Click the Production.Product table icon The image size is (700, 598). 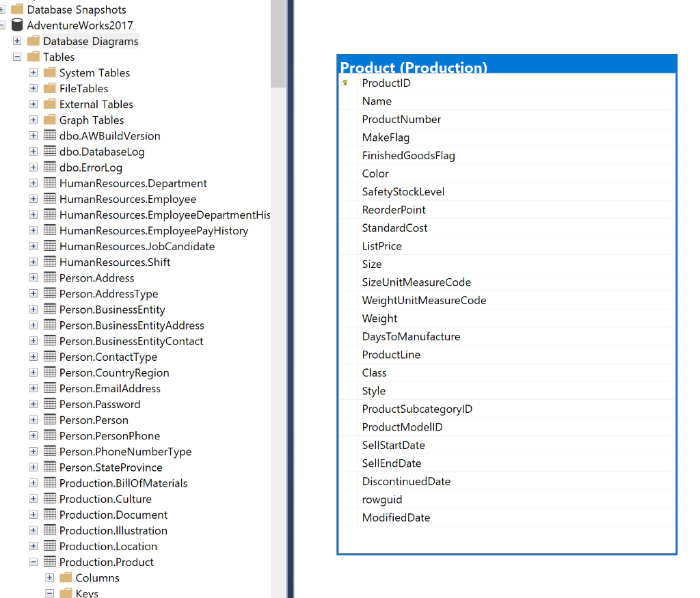(49, 561)
